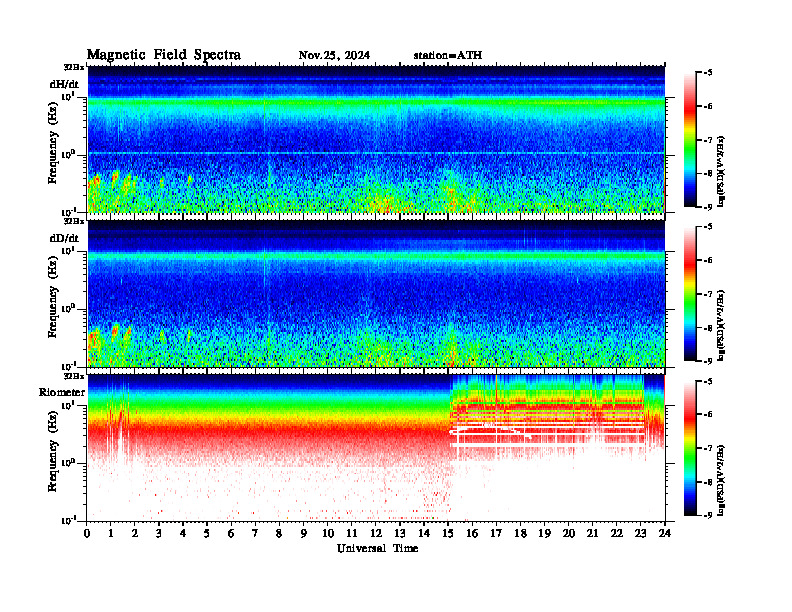The image size is (792, 612).
Task: Click hour 21 on the Universal Time axis
Action: pyautogui.click(x=592, y=534)
